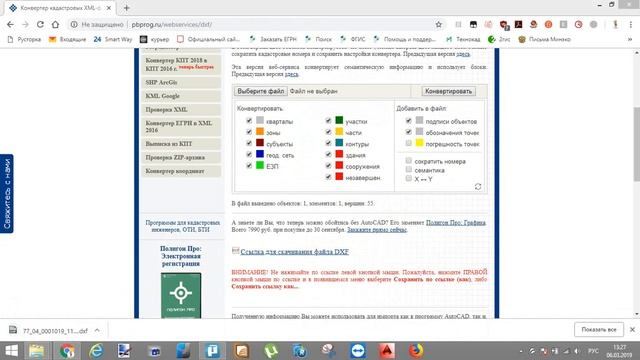Screen dimensions: 640x360
Task: Reload the page with the refresh icon
Action: [x=40, y=24]
